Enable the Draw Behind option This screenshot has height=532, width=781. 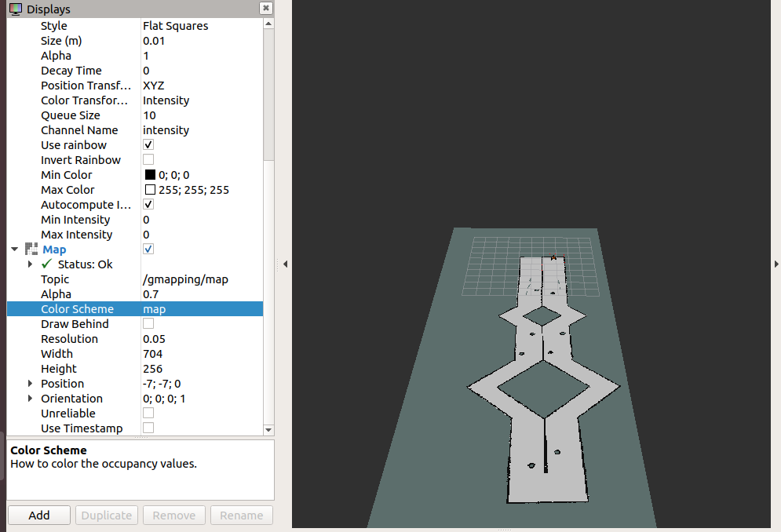pos(148,323)
